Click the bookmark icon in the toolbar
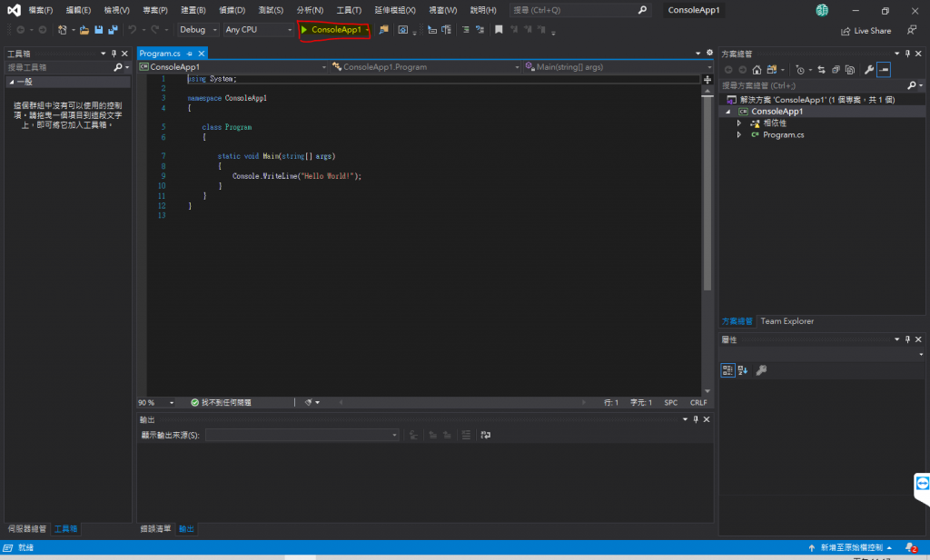 click(x=499, y=30)
